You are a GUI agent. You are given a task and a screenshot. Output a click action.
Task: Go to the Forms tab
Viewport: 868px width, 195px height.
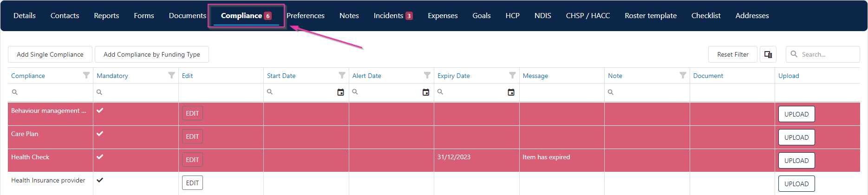click(x=144, y=15)
